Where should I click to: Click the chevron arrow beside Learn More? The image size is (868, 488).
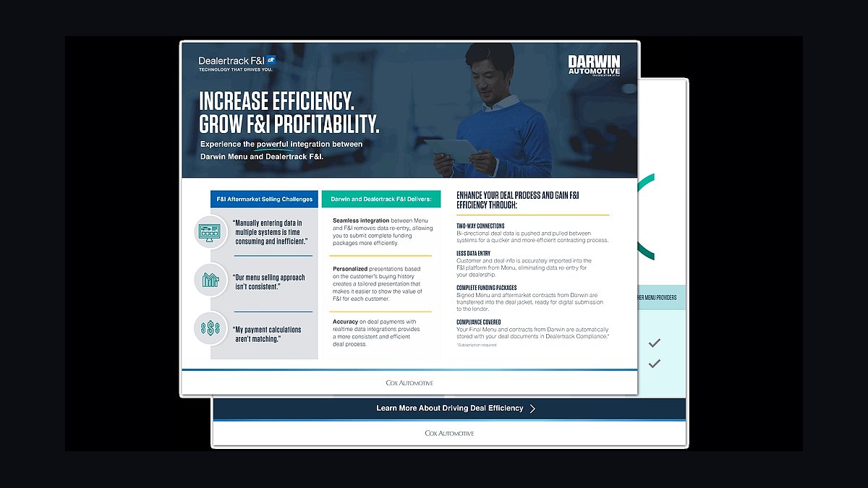click(x=533, y=408)
